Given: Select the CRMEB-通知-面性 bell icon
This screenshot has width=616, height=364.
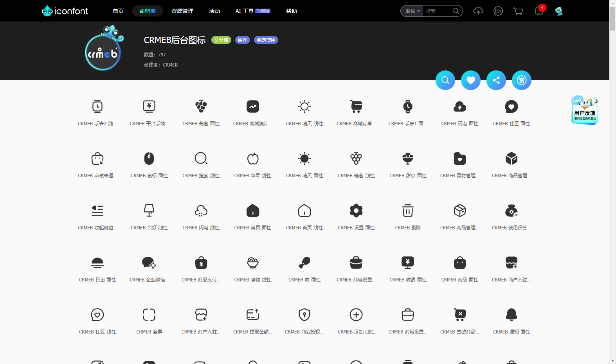Looking at the screenshot, I should (512, 315).
